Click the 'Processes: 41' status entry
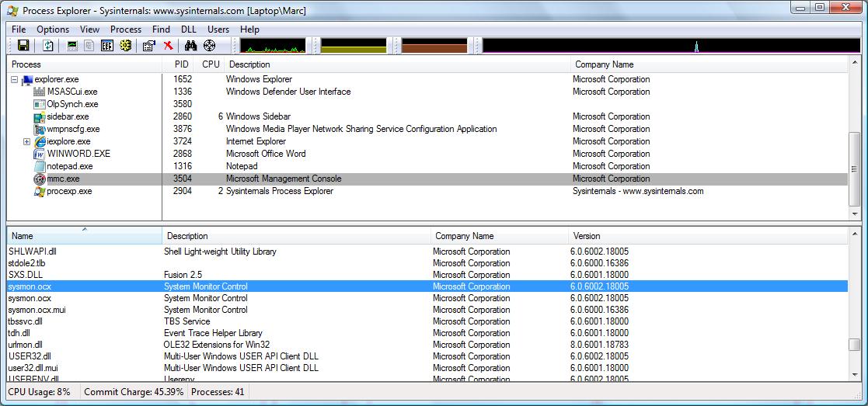The height and width of the screenshot is (406, 868). (x=218, y=391)
